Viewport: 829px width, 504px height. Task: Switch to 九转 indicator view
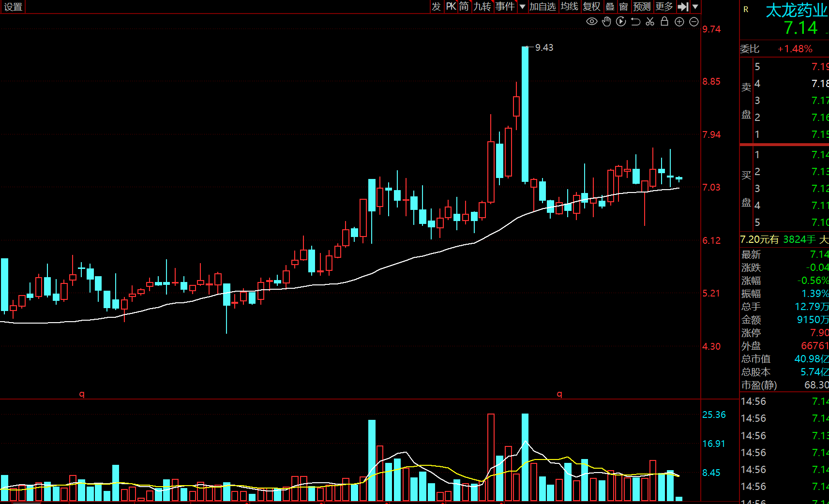[482, 7]
